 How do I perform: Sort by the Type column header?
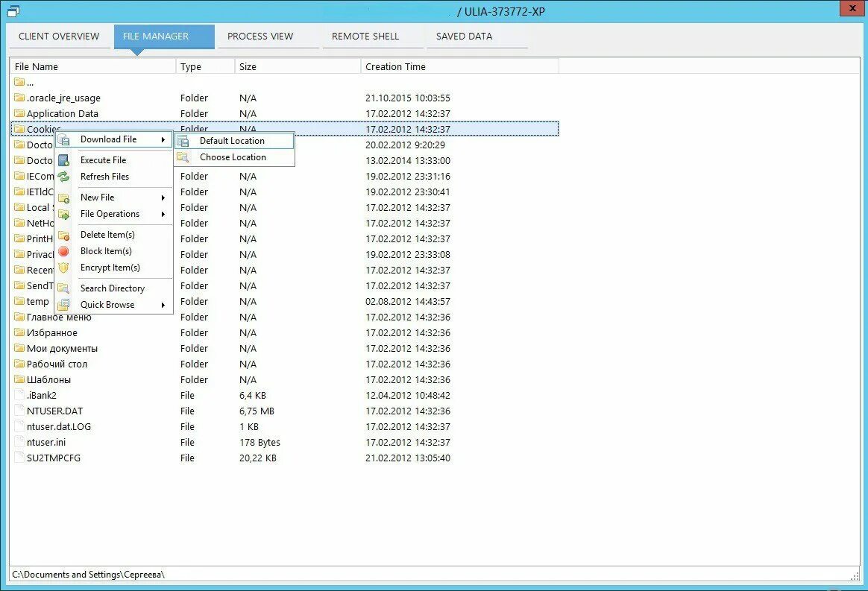click(205, 66)
